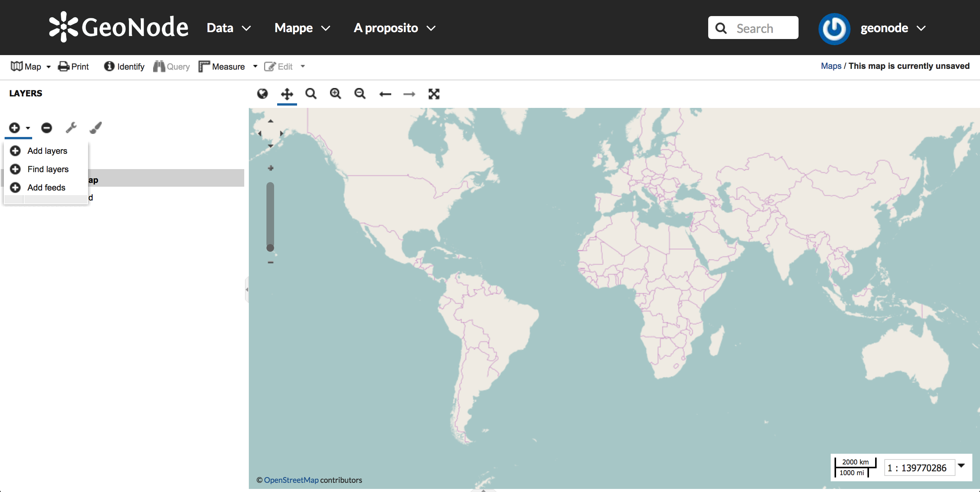Open the map scale selector dropdown
Screen dimensions: 980x492
(962, 466)
